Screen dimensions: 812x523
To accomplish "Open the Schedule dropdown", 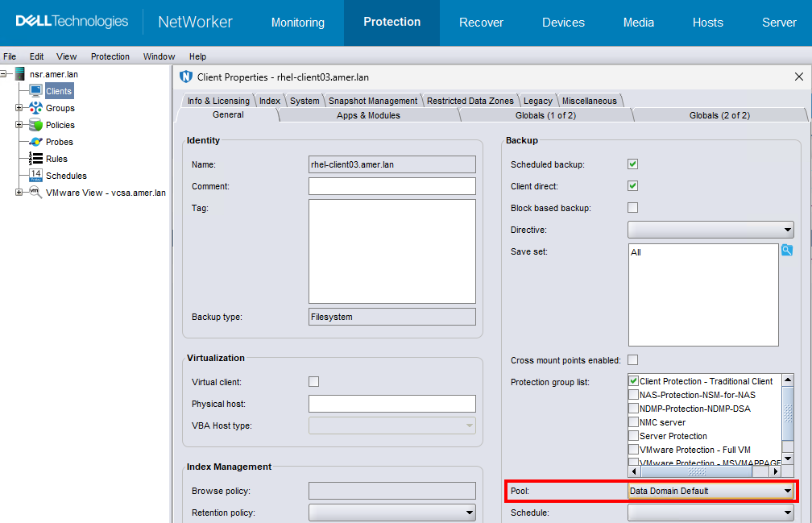I will click(710, 513).
